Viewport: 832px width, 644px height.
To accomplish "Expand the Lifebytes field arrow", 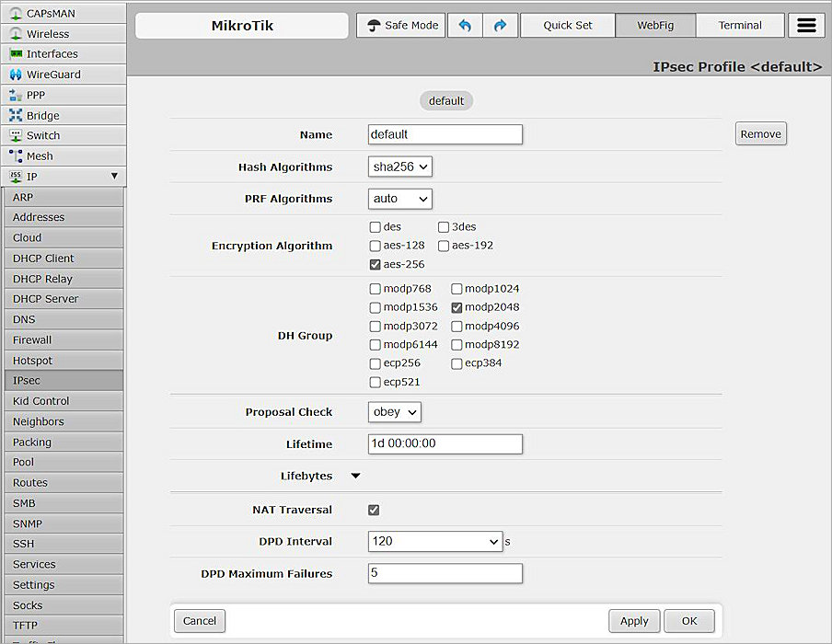I will coord(356,477).
